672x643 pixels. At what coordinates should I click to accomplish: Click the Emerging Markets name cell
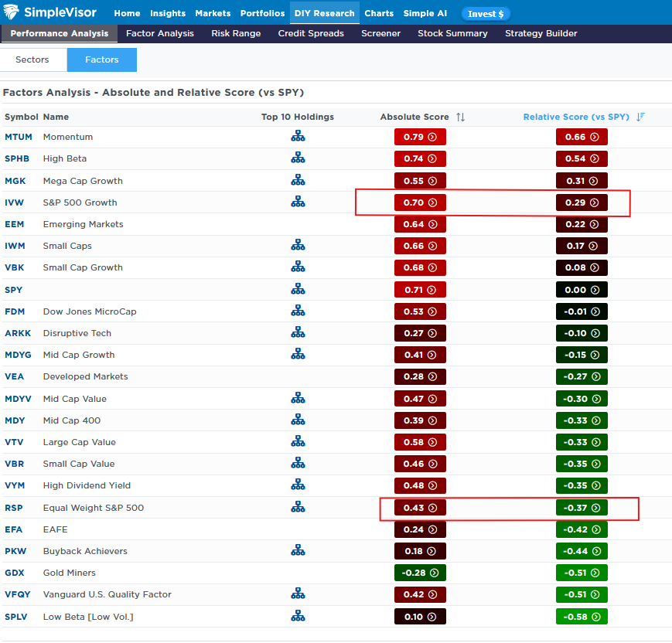click(x=84, y=224)
